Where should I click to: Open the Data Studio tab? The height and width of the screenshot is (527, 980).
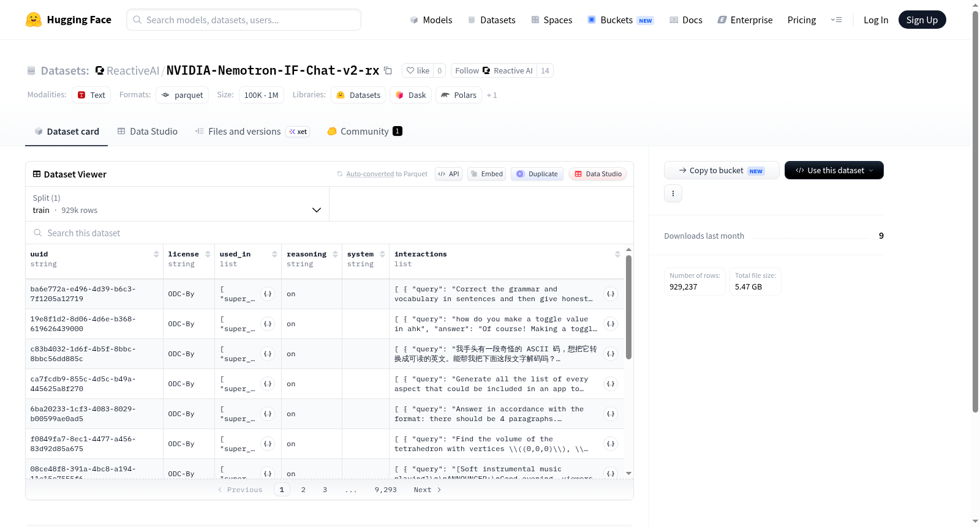pos(148,132)
